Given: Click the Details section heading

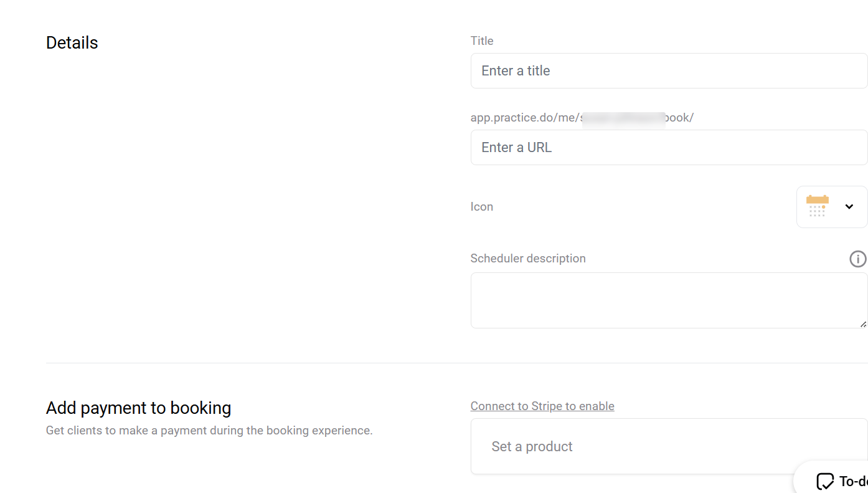Looking at the screenshot, I should coord(72,42).
